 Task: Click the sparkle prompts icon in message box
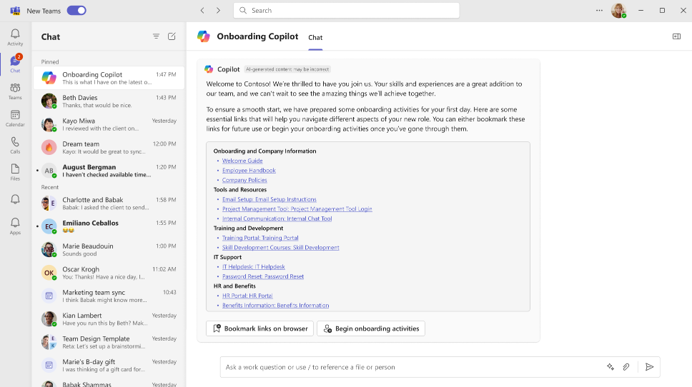[610, 367]
